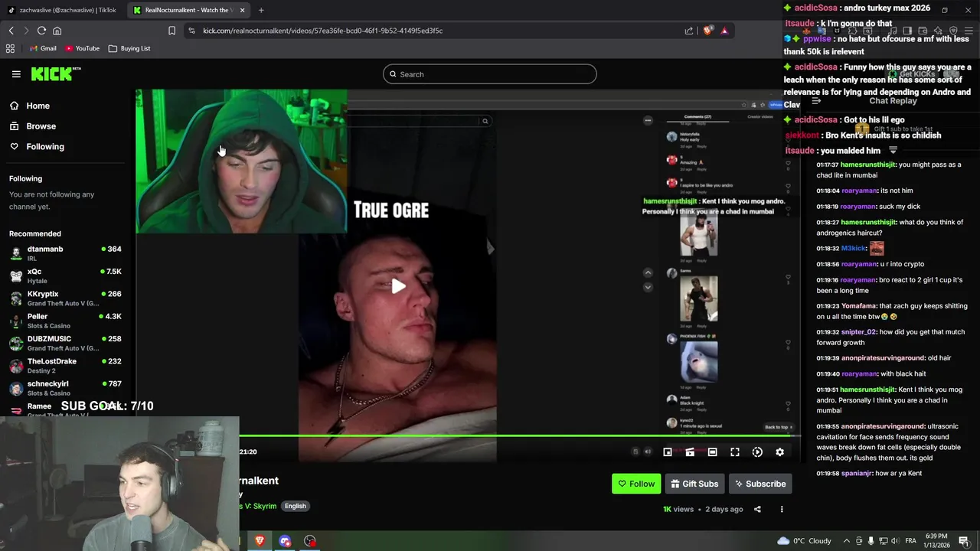Open the Kick hamburger sidebar menu
Viewport: 980px width, 551px height.
coord(16,74)
